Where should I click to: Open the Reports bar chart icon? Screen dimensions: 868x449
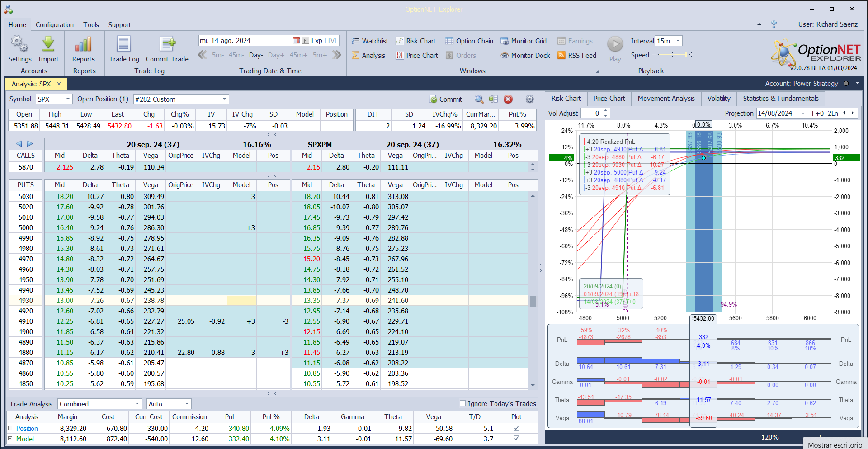coord(83,44)
